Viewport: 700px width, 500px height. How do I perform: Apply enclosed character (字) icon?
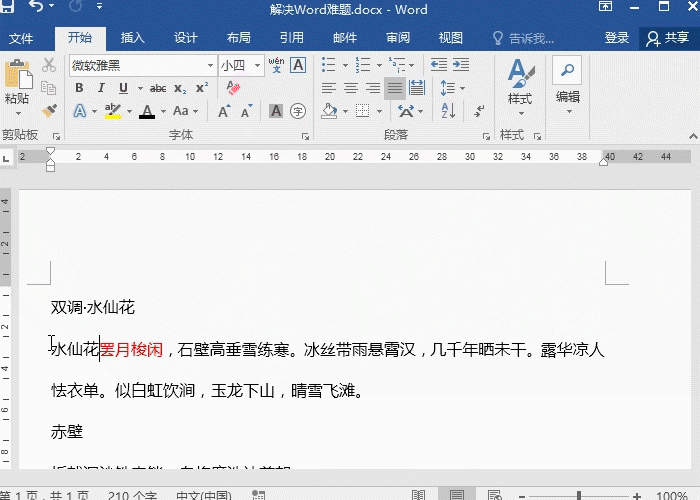(x=298, y=111)
